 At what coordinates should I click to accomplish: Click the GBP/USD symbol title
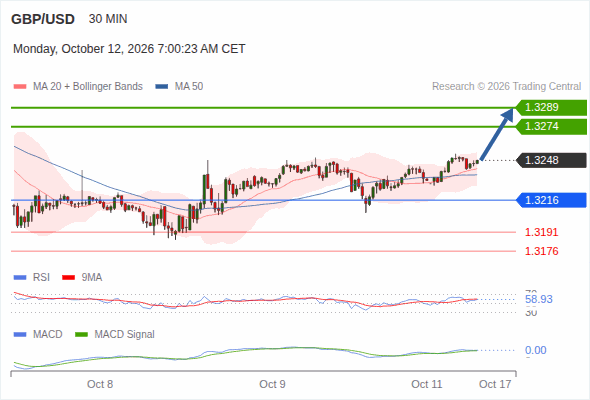click(x=43, y=19)
